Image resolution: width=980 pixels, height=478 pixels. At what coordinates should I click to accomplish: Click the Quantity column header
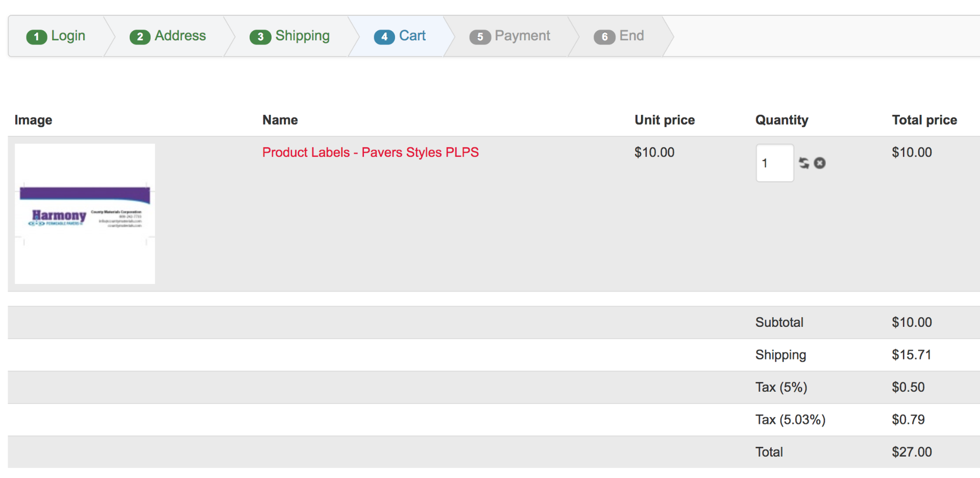[782, 120]
